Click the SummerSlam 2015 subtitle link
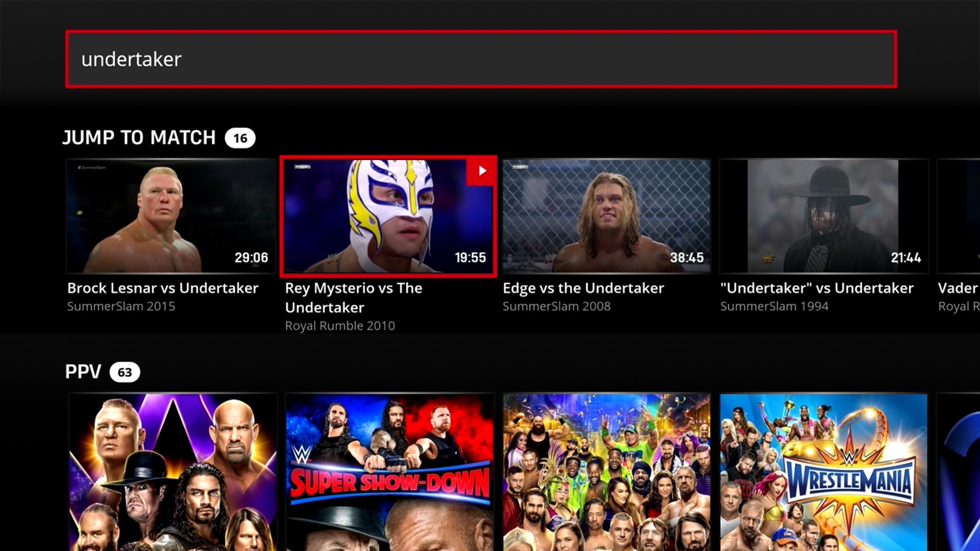 121,306
